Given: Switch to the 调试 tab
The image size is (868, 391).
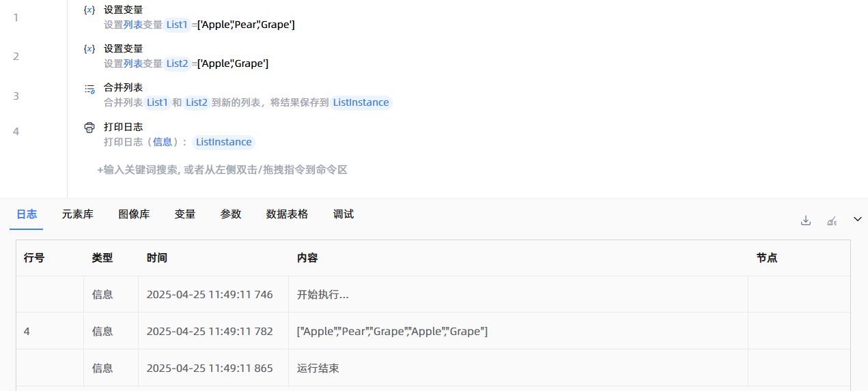Looking at the screenshot, I should click(x=344, y=214).
